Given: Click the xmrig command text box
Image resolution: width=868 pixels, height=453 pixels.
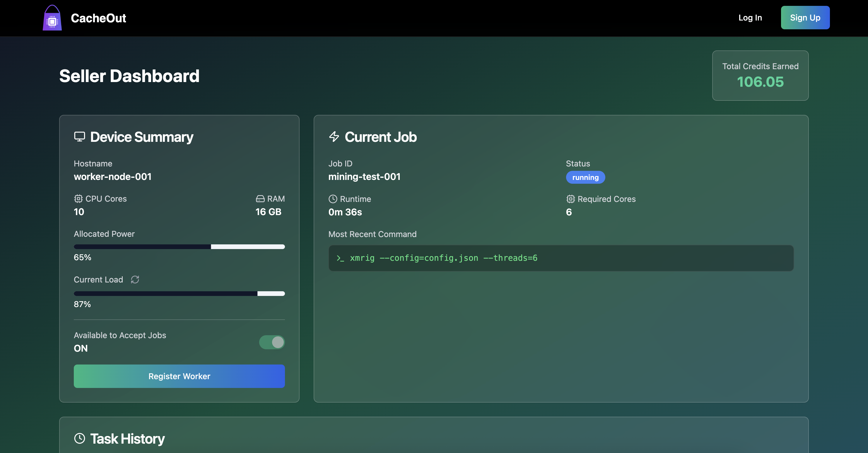Looking at the screenshot, I should pyautogui.click(x=561, y=258).
